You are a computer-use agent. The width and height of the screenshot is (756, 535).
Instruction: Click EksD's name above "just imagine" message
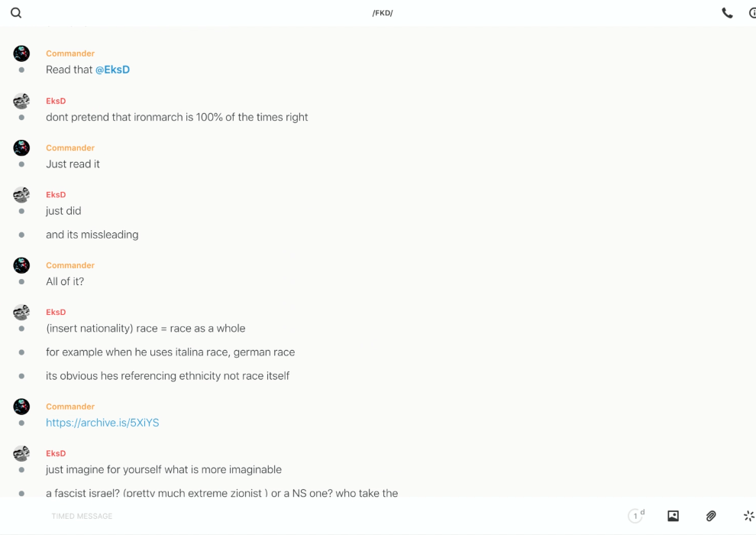[x=56, y=453]
